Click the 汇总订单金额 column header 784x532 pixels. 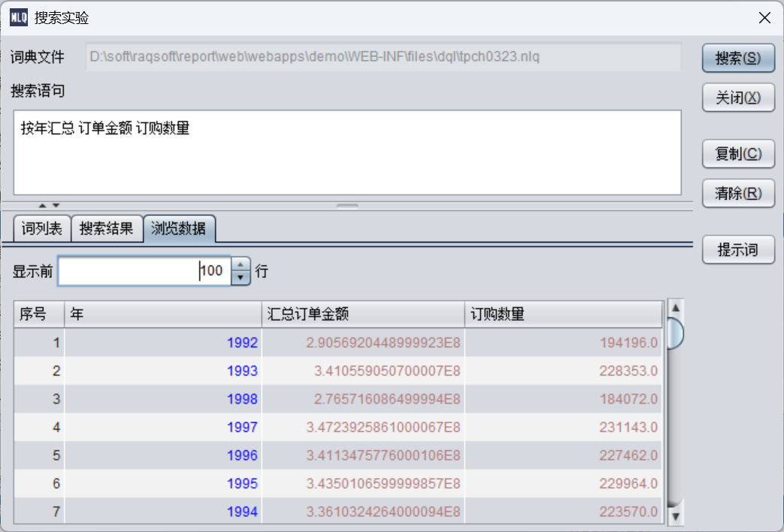click(x=363, y=314)
